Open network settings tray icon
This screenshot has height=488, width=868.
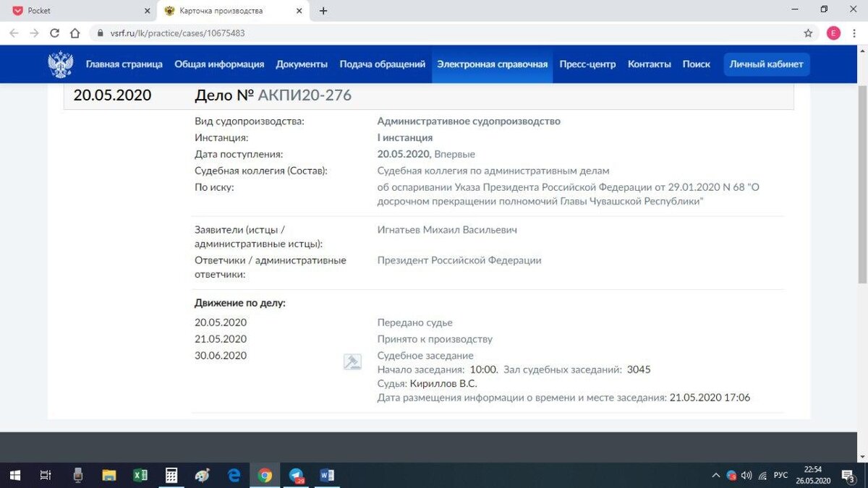point(762,475)
